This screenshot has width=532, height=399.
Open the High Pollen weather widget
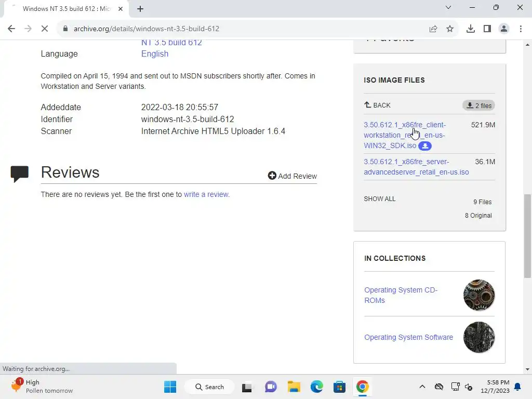pos(42,387)
